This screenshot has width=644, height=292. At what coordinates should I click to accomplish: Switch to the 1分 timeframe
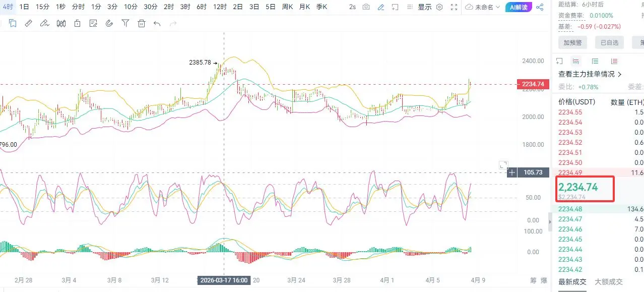pos(96,7)
